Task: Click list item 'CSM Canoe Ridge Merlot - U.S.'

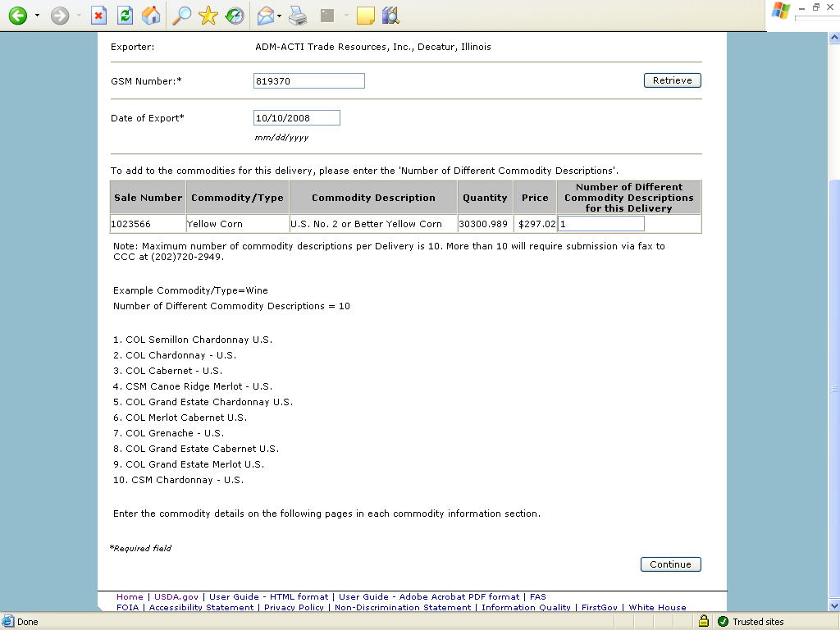Action: [x=199, y=386]
